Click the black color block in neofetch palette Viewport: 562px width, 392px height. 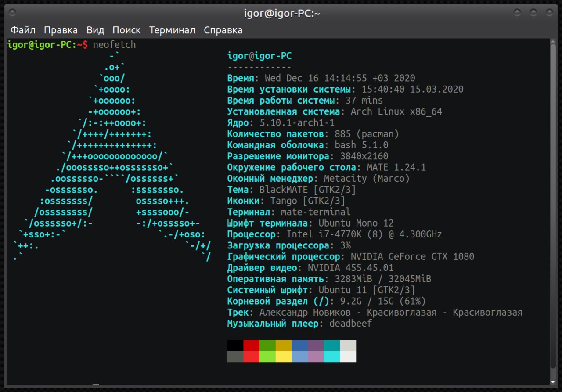[x=235, y=345]
